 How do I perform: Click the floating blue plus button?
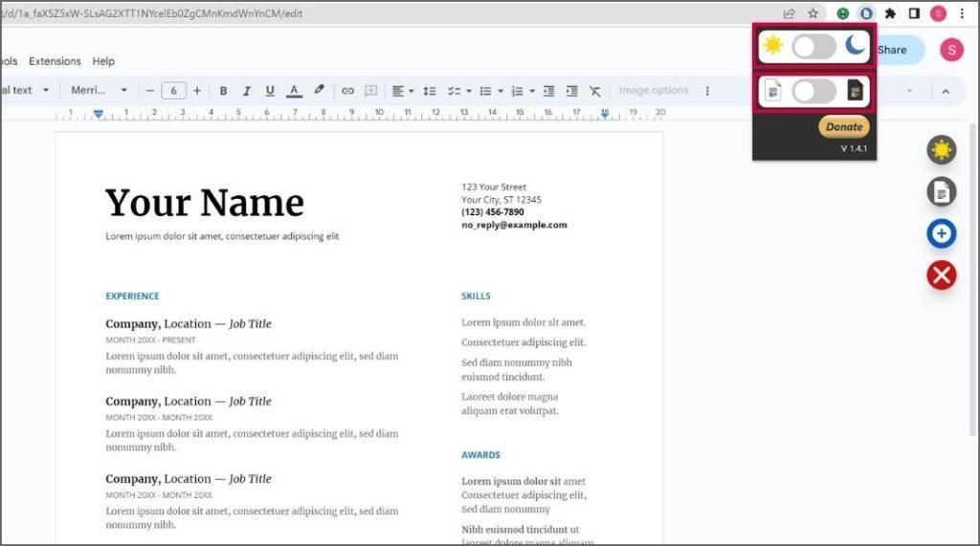tap(942, 233)
